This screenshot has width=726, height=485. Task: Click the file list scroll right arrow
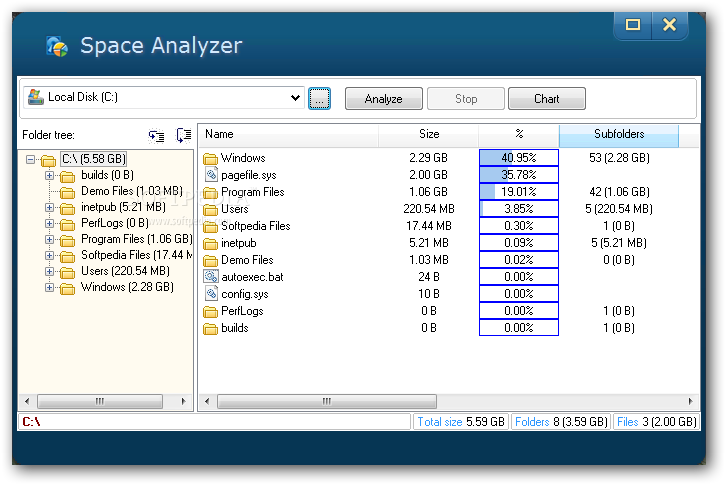coord(690,401)
